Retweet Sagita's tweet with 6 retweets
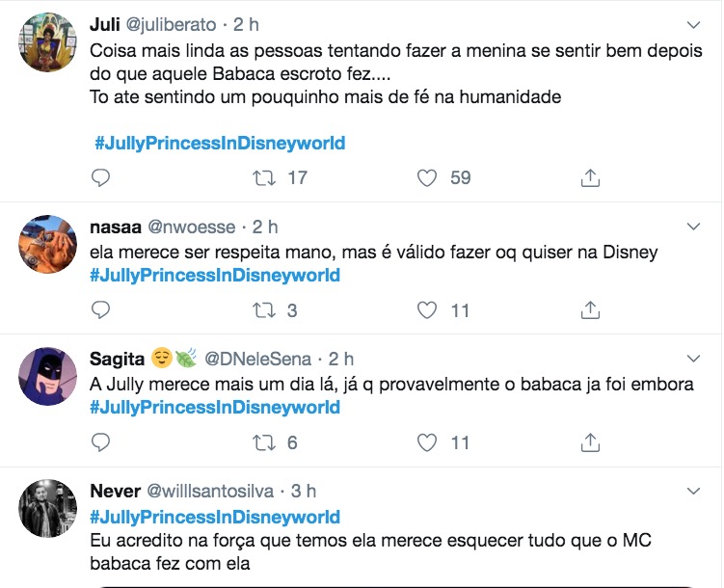Viewport: 724px width, 588px height. pos(263,442)
